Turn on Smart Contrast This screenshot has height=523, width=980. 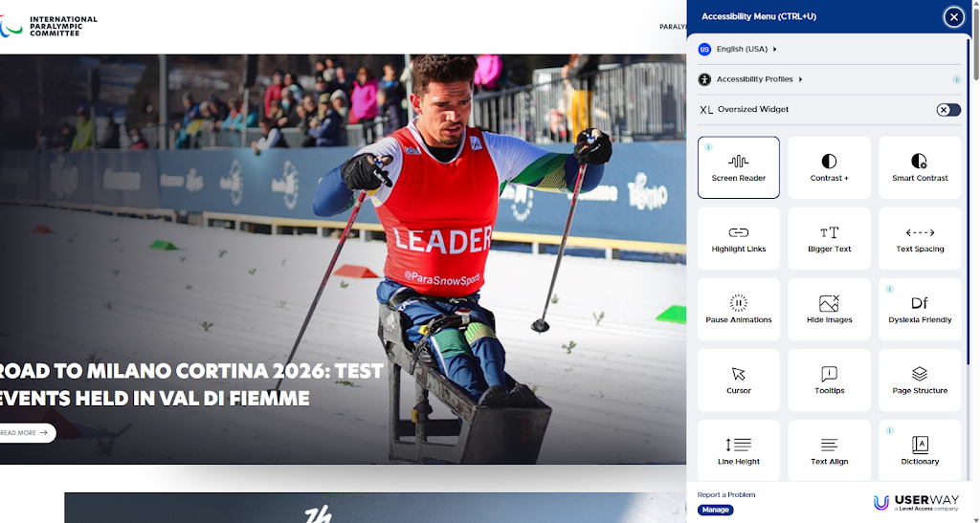(x=920, y=167)
